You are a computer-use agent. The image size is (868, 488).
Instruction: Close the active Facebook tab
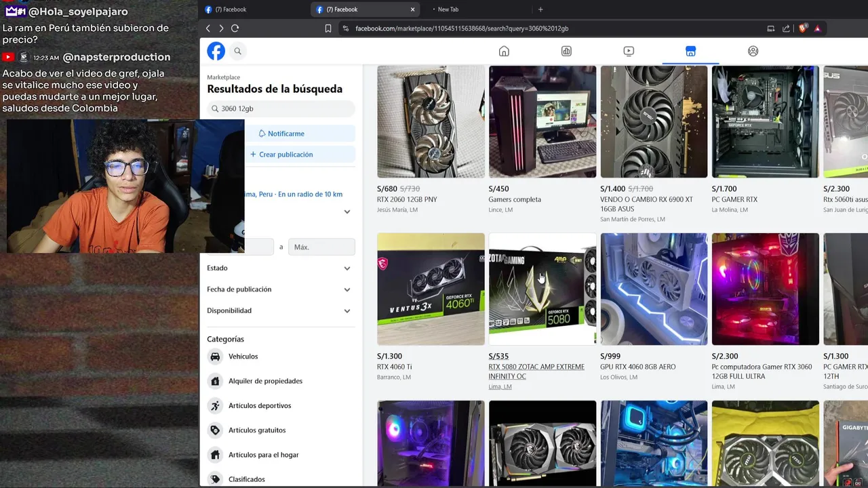[x=412, y=9]
